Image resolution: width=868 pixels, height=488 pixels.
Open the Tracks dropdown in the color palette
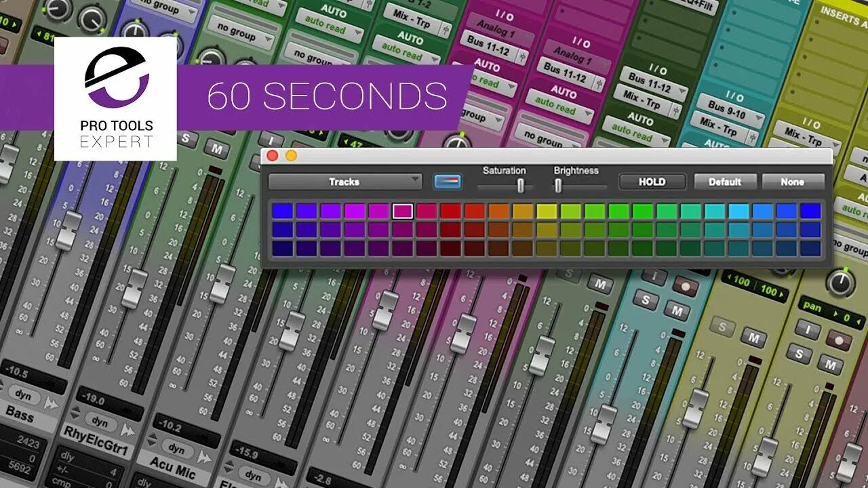(x=345, y=182)
